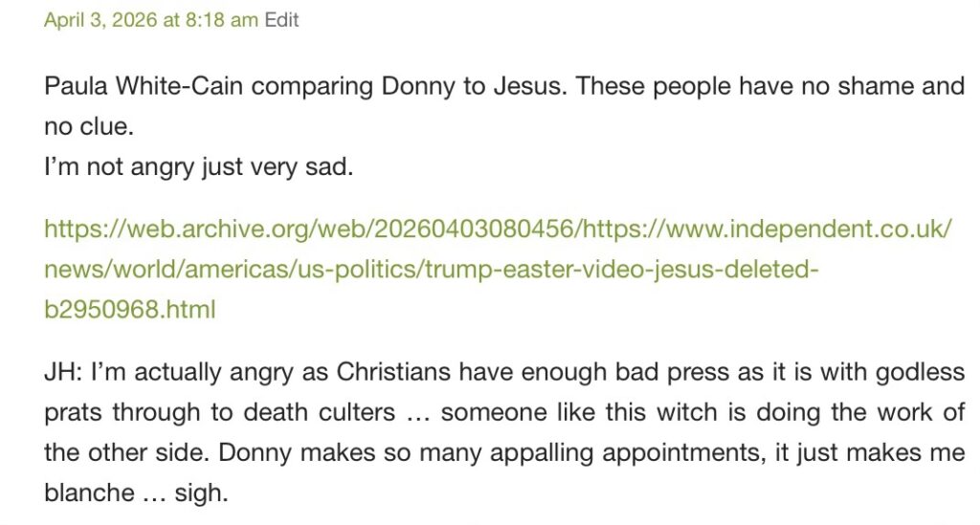Click the phrase "death culters" in the reply

326,413
